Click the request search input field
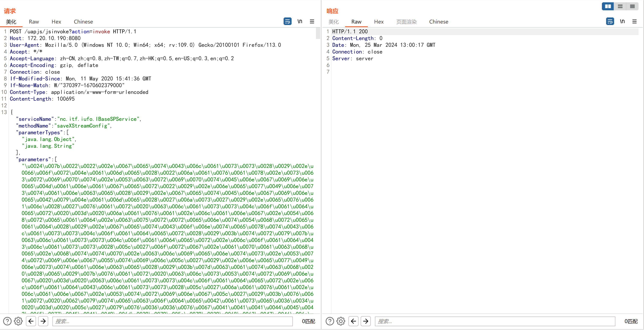Image resolution: width=644 pixels, height=330 pixels. [172, 321]
